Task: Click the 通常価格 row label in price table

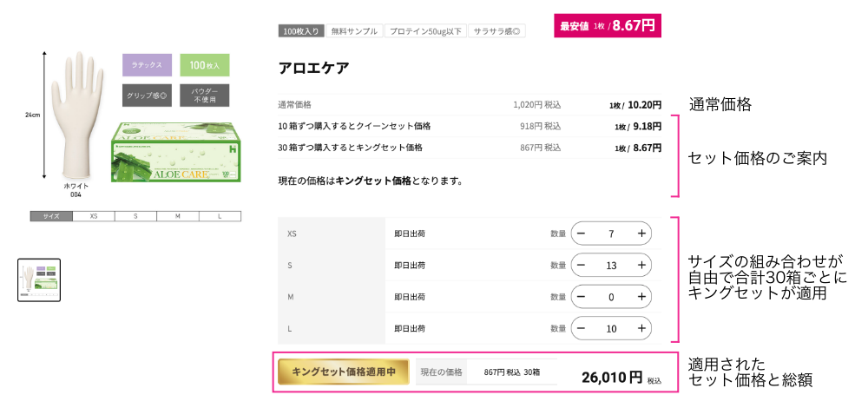Action: pos(294,105)
